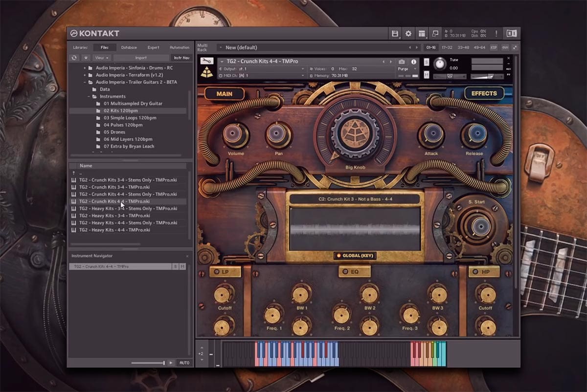587x392 pixels.
Task: Select rack page 33-48
Action: click(x=463, y=47)
